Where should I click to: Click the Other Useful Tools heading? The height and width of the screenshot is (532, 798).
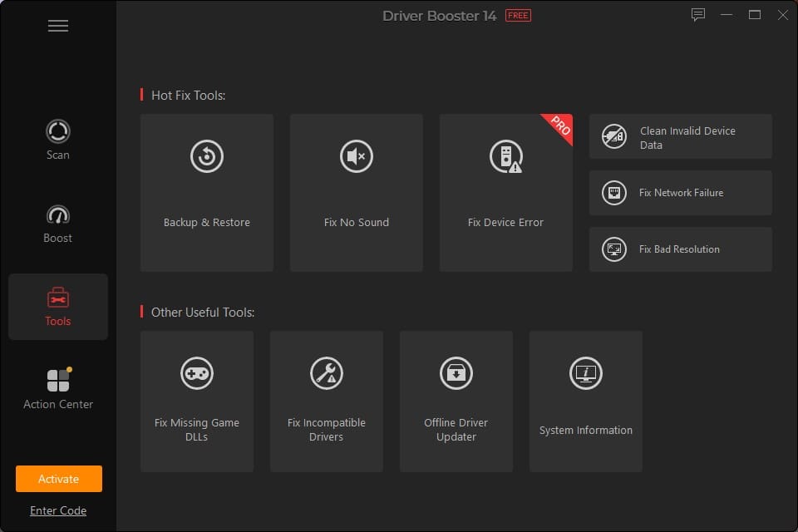pos(203,312)
